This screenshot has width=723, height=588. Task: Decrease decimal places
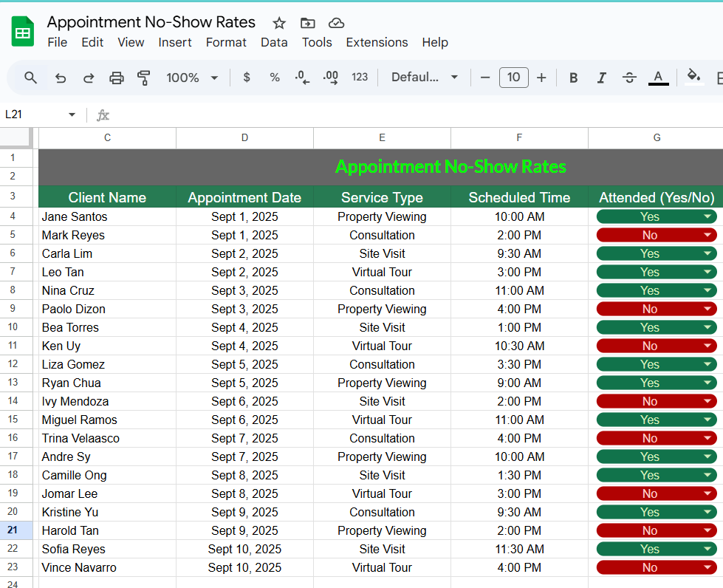point(302,77)
